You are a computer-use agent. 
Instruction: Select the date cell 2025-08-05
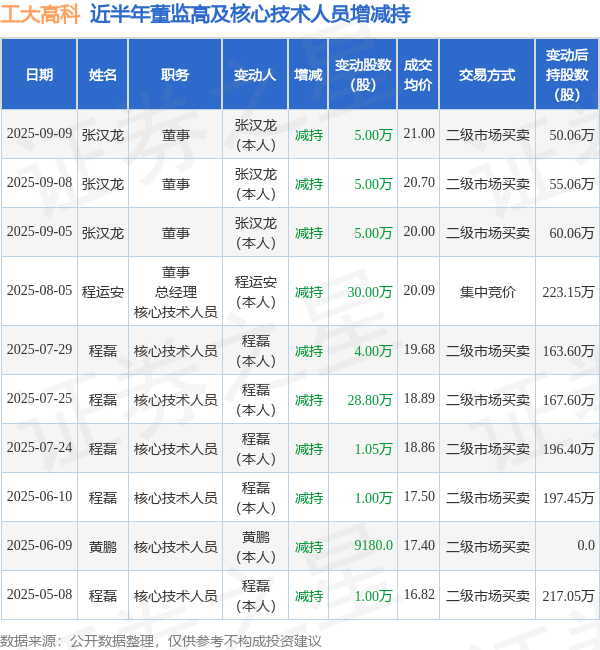tap(39, 290)
